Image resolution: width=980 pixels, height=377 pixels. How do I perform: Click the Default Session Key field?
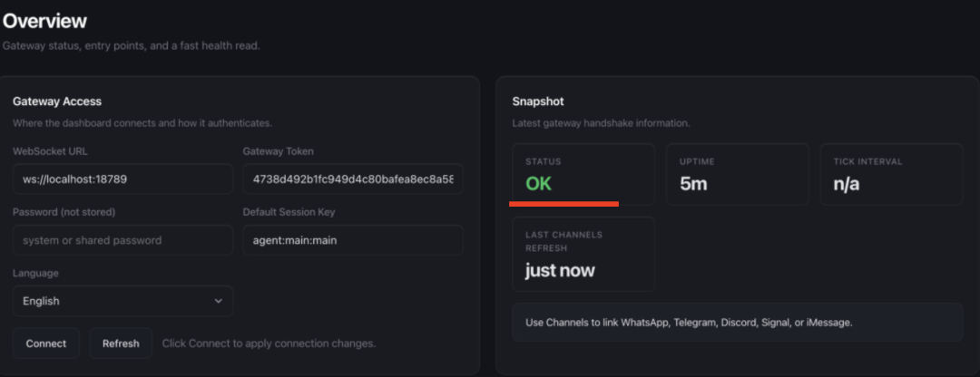(353, 240)
